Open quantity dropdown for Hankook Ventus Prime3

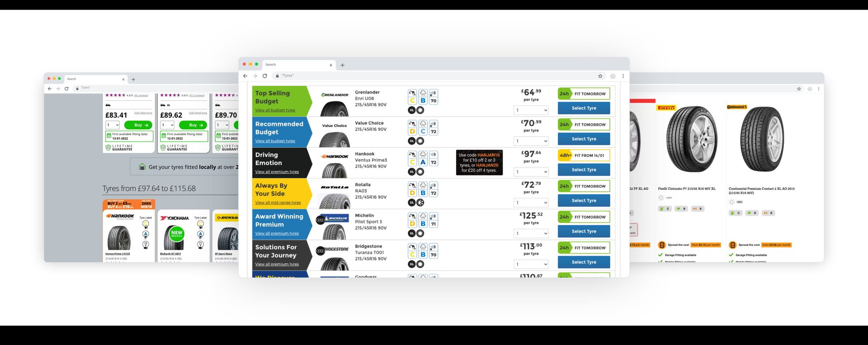[531, 172]
